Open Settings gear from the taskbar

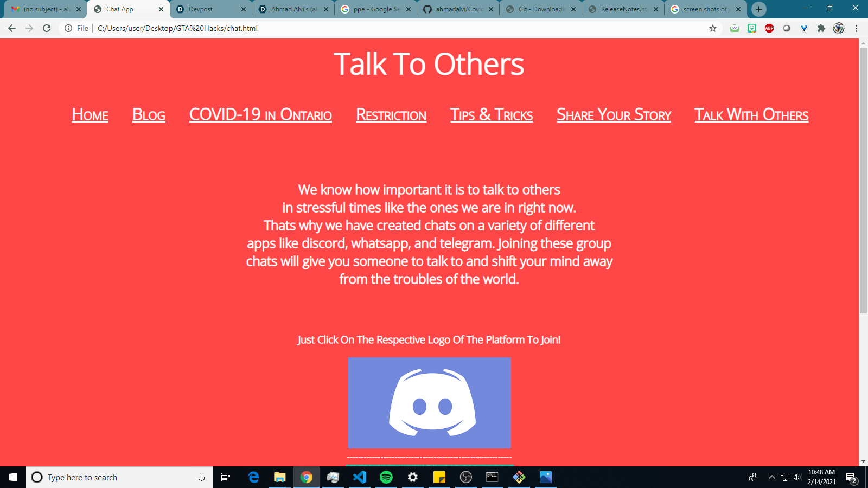coord(413,477)
